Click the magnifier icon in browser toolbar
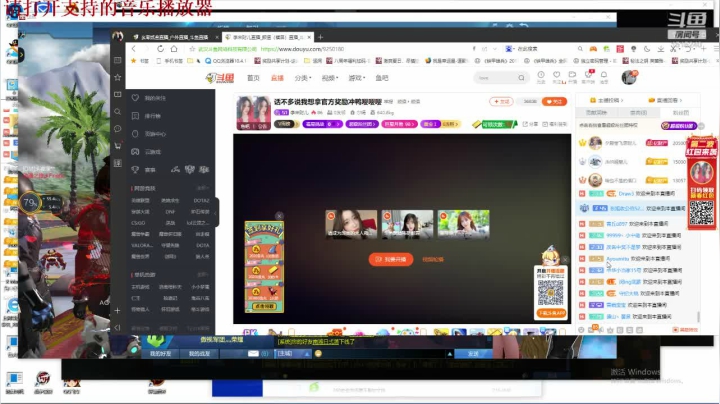720x404 pixels. [580, 49]
